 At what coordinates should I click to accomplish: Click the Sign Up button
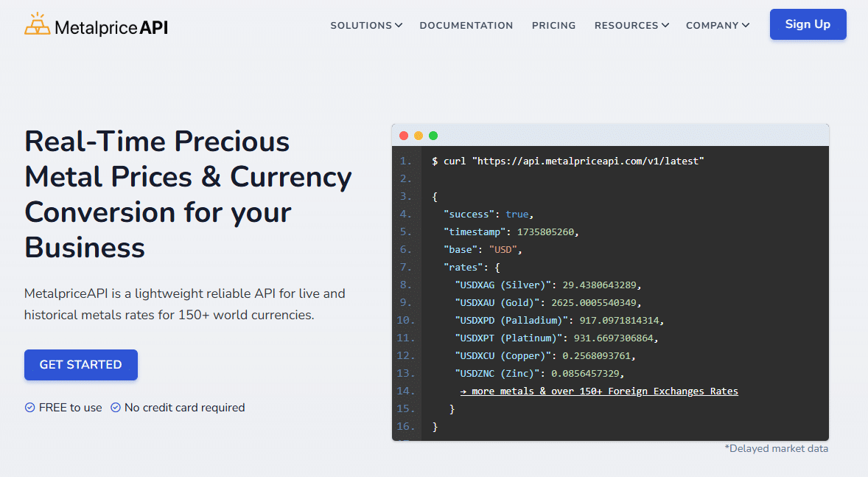pos(808,24)
